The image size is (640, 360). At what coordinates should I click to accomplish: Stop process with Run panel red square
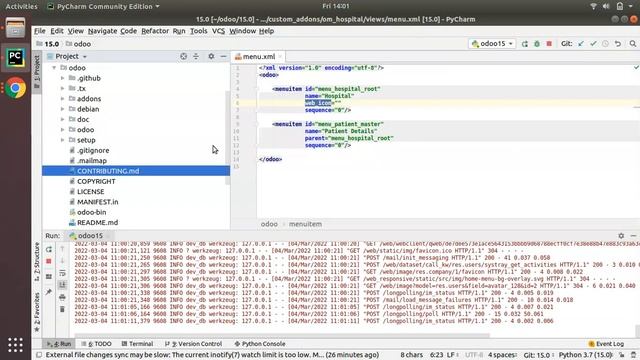pyautogui.click(x=49, y=261)
